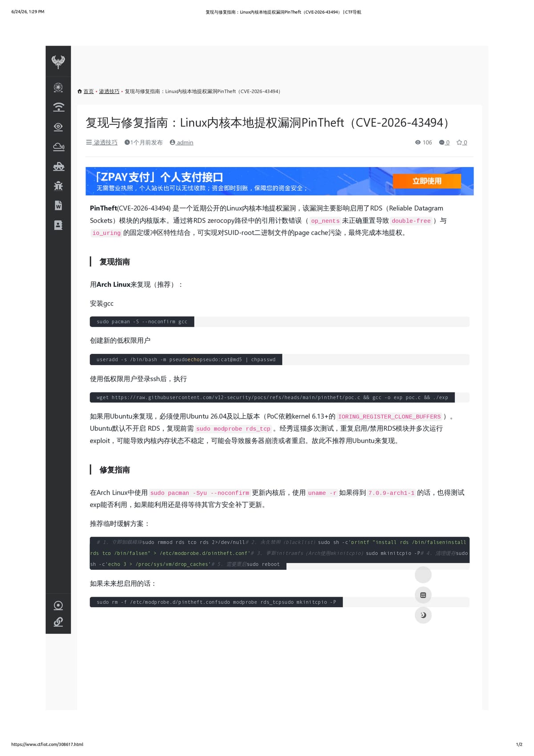Click the 安装gcc line

click(101, 303)
